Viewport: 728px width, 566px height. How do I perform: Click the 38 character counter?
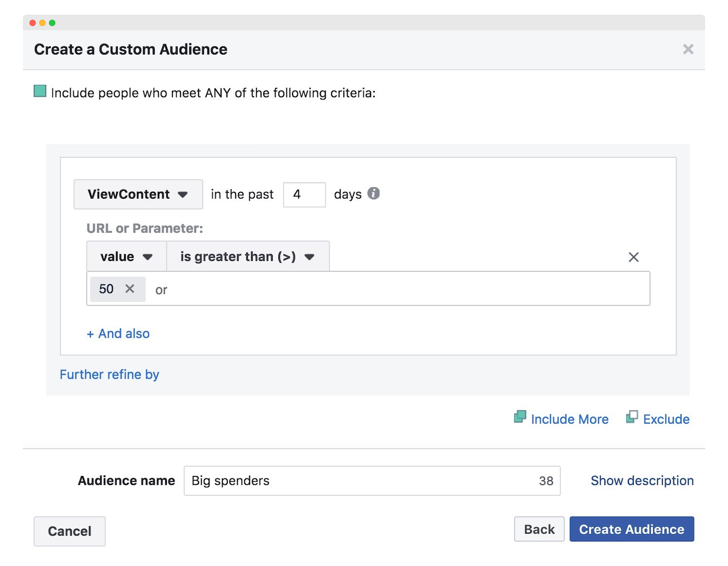coord(546,481)
